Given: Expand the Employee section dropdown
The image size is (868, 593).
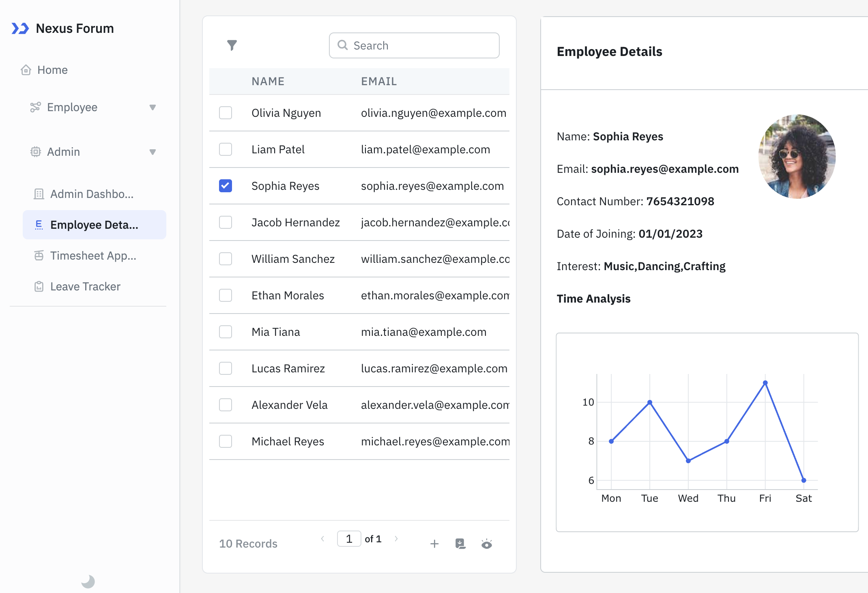Looking at the screenshot, I should coord(153,107).
